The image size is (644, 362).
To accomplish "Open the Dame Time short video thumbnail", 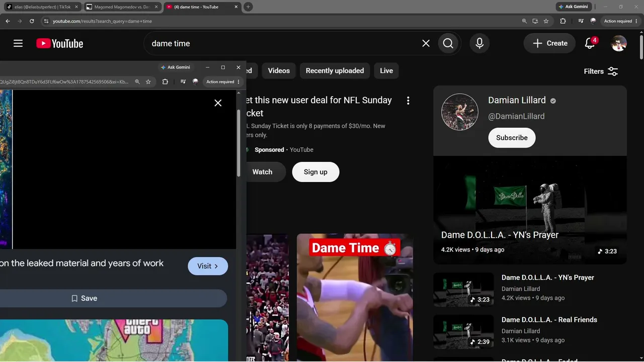I will tap(355, 298).
